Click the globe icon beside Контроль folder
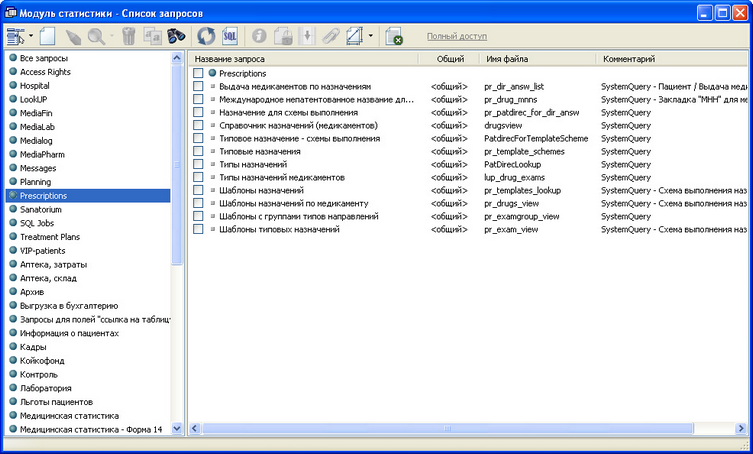753x454 pixels. pyautogui.click(x=13, y=374)
